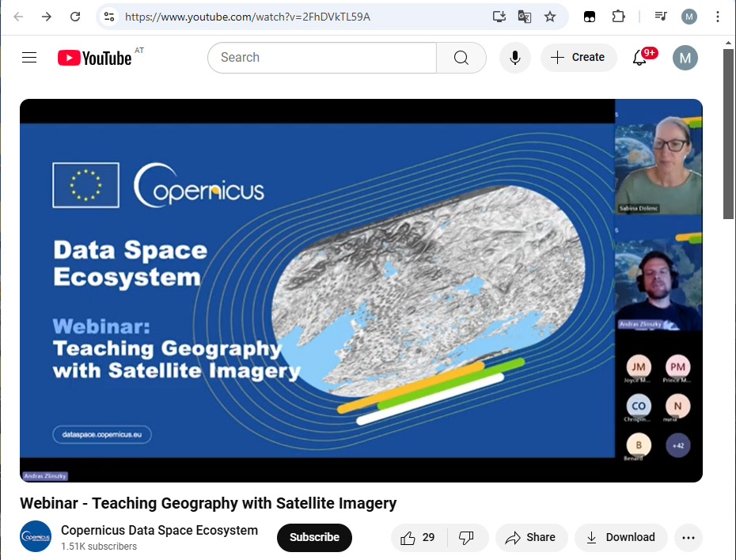Like the video with thumbs up
This screenshot has height=560, width=736.
pyautogui.click(x=418, y=538)
